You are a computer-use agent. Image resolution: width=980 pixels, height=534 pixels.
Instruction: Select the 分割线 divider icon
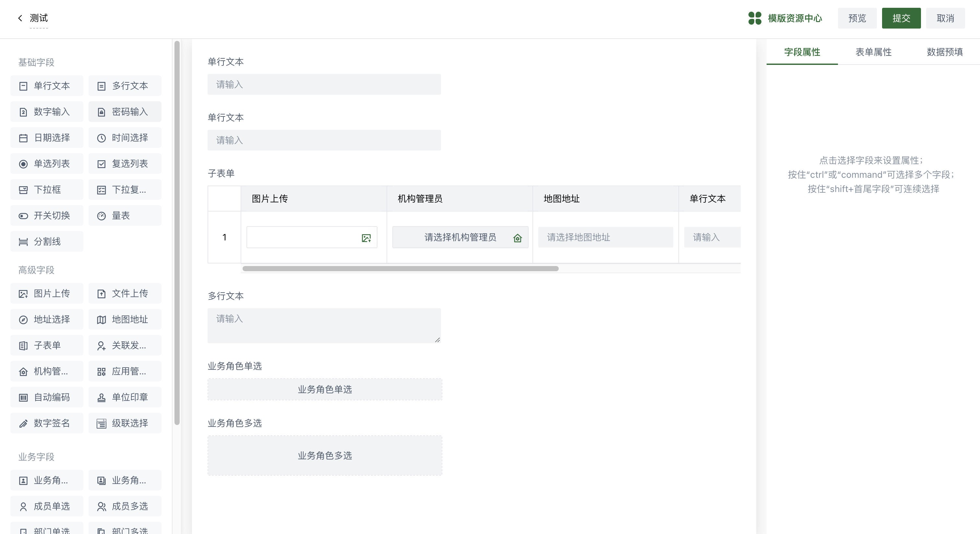pos(23,242)
